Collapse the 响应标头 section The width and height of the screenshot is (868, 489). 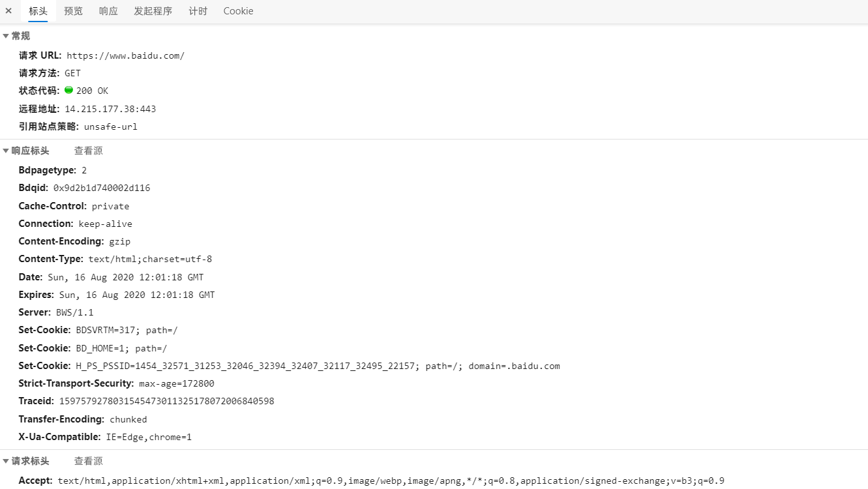(x=6, y=151)
